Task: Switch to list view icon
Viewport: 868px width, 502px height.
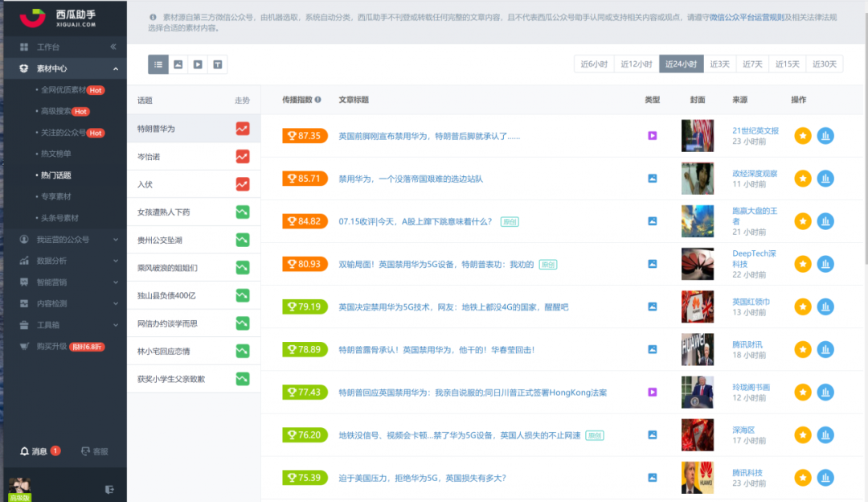Action: click(158, 64)
